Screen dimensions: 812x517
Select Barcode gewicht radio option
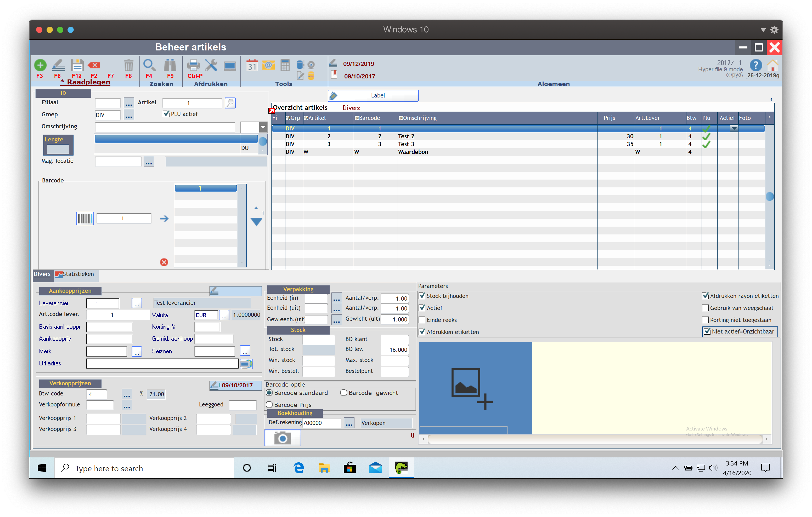point(344,393)
